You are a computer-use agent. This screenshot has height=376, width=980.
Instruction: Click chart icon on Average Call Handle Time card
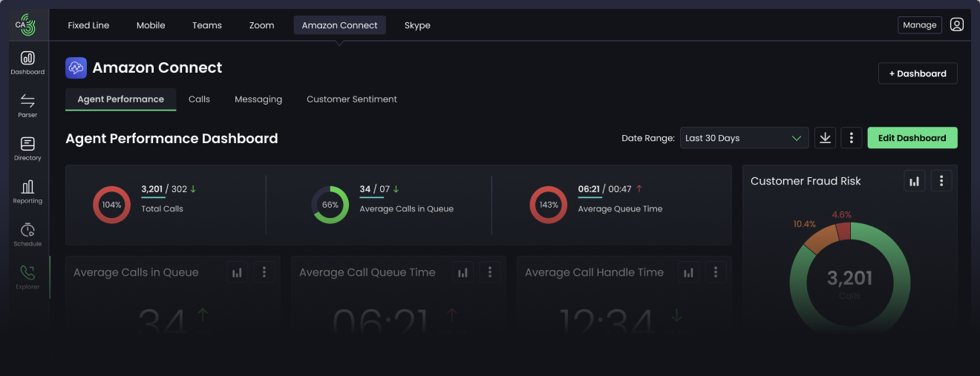(689, 272)
